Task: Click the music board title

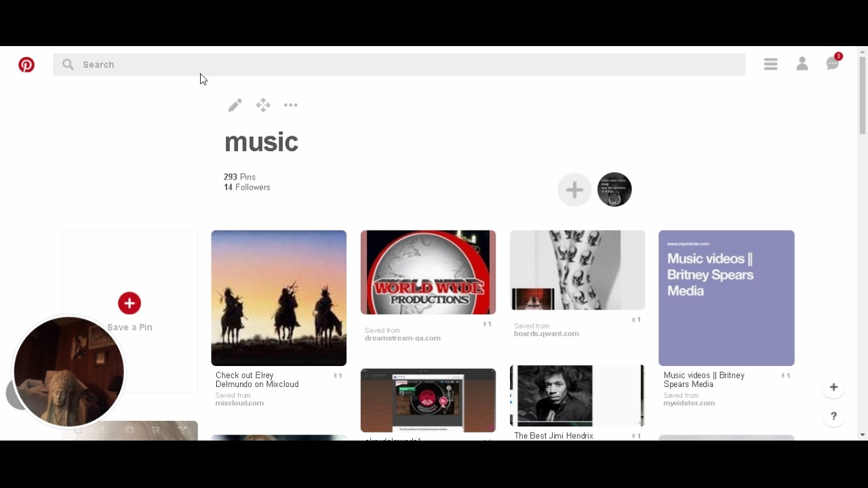Action: coord(261,142)
